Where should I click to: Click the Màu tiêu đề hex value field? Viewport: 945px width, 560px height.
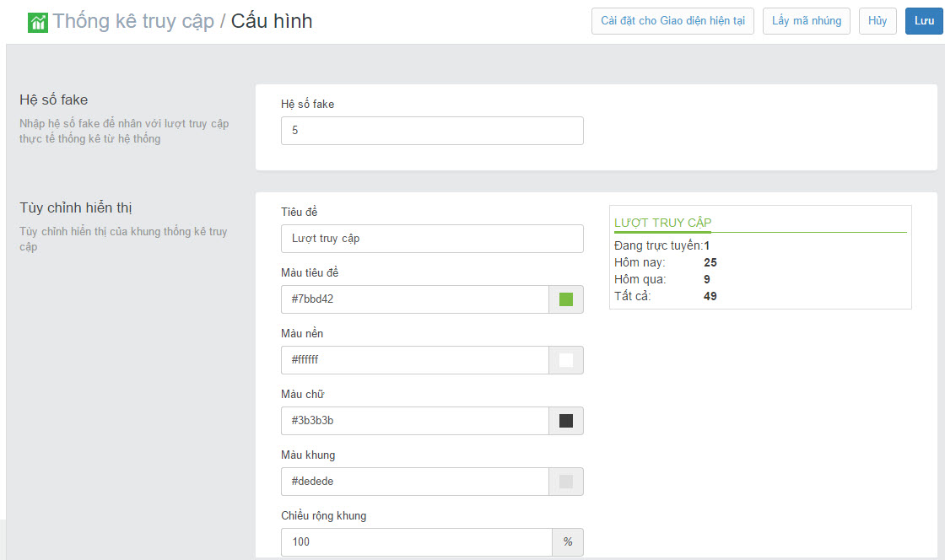point(414,299)
